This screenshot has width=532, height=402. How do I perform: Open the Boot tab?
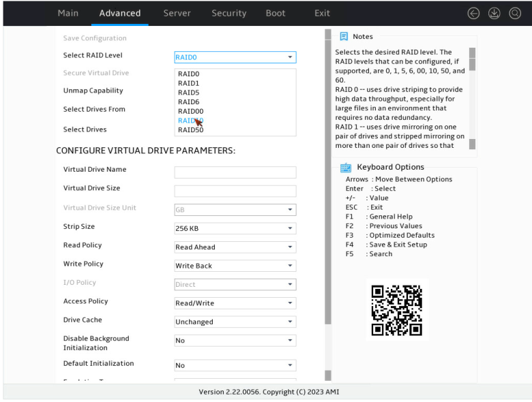click(x=275, y=13)
